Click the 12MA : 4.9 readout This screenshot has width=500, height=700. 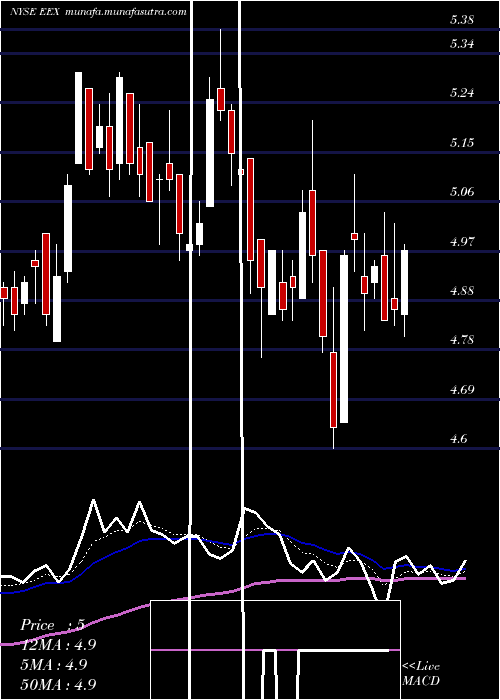tap(58, 645)
